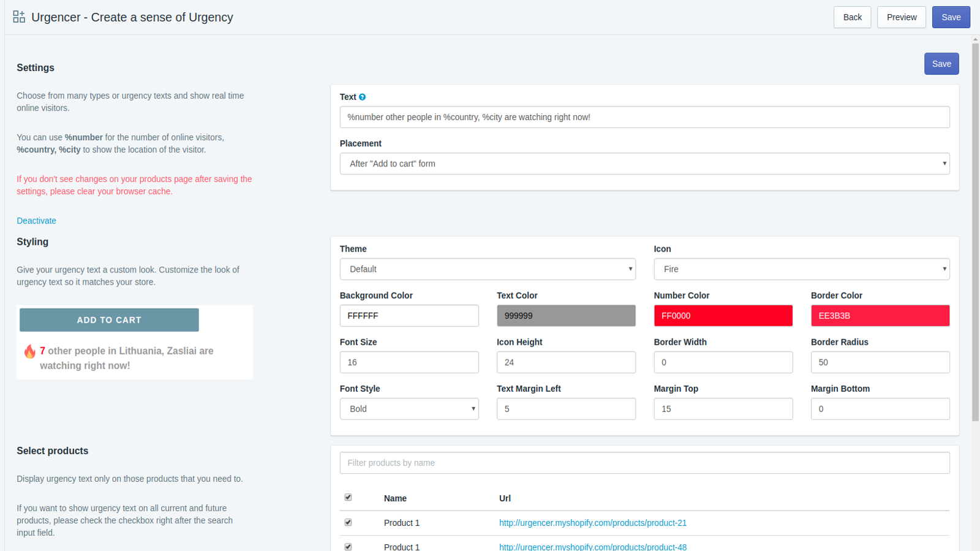
Task: Click the top header Save button
Action: [951, 17]
